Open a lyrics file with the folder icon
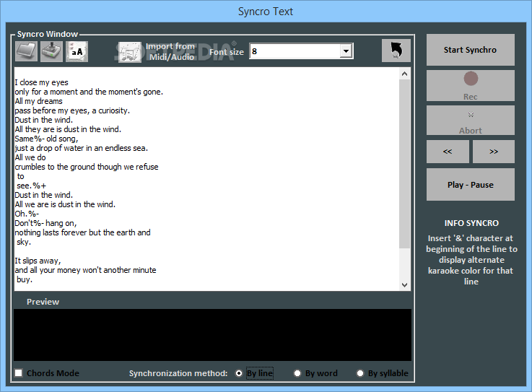Screen dimensions: 532x392 (x=26, y=51)
